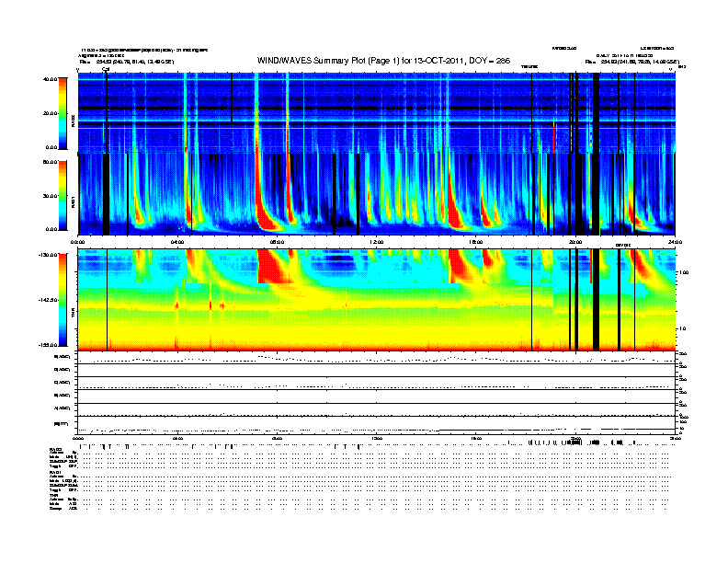This screenshot has height=563, width=728.
Task: Click the vertical RAD1 axis label
Action: [x=73, y=201]
